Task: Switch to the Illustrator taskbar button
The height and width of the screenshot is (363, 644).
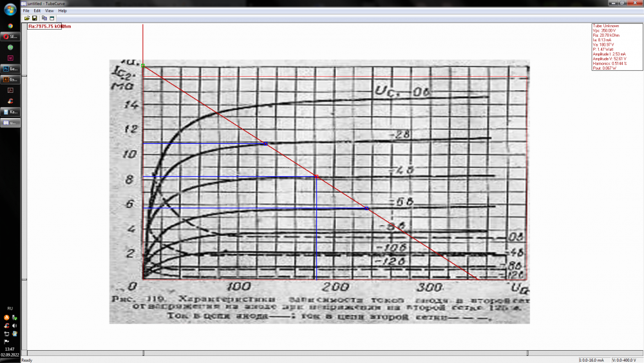Action: coord(10,79)
